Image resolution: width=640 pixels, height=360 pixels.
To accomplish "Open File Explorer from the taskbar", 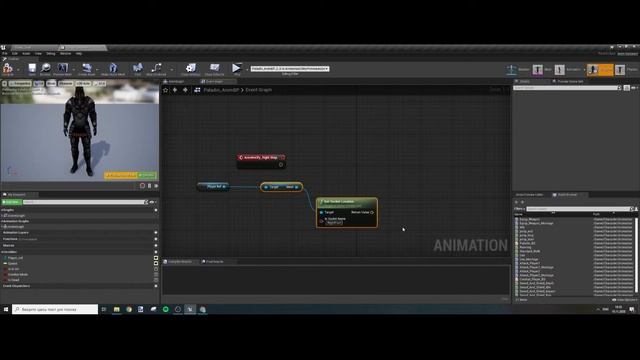I will click(117, 309).
